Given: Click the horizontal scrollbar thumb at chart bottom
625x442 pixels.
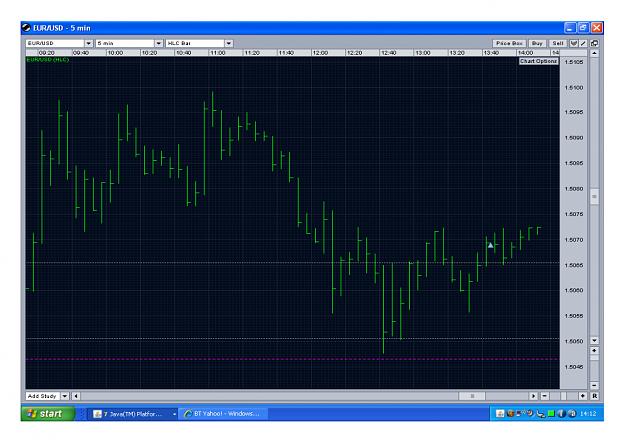Looking at the screenshot, I should coord(472,396).
